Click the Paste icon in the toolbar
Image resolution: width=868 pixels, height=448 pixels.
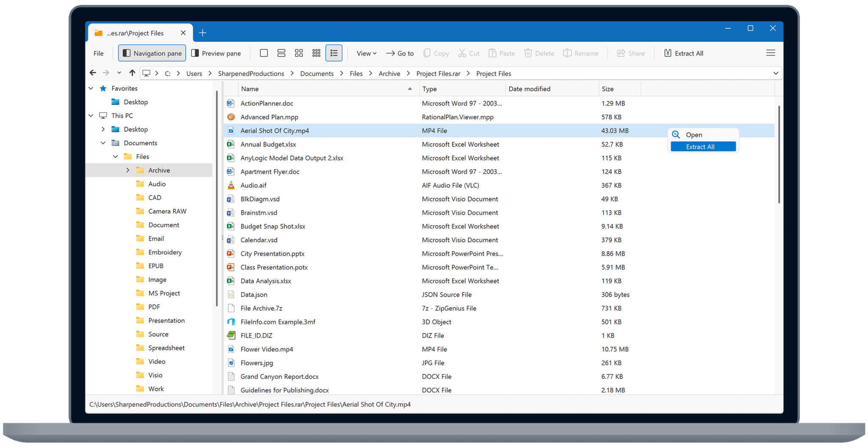point(501,53)
